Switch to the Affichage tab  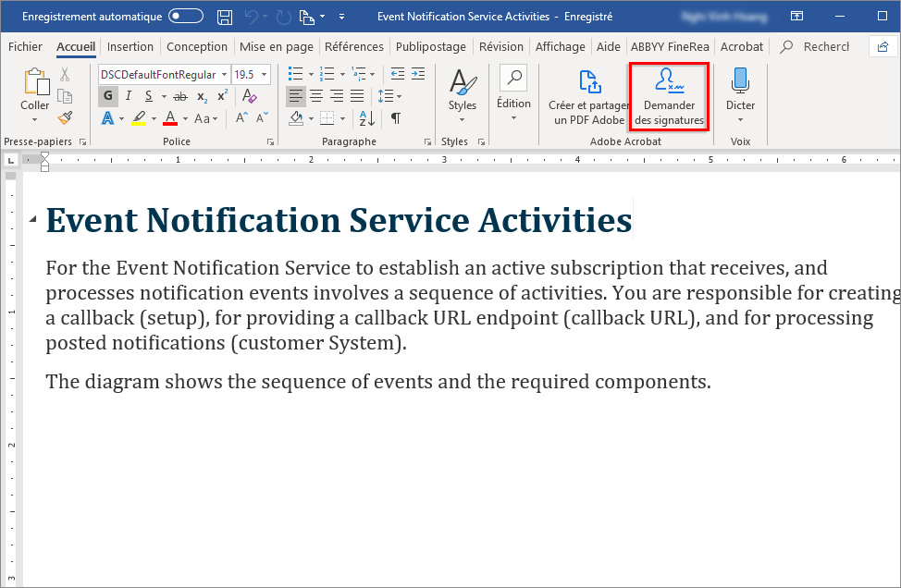561,46
